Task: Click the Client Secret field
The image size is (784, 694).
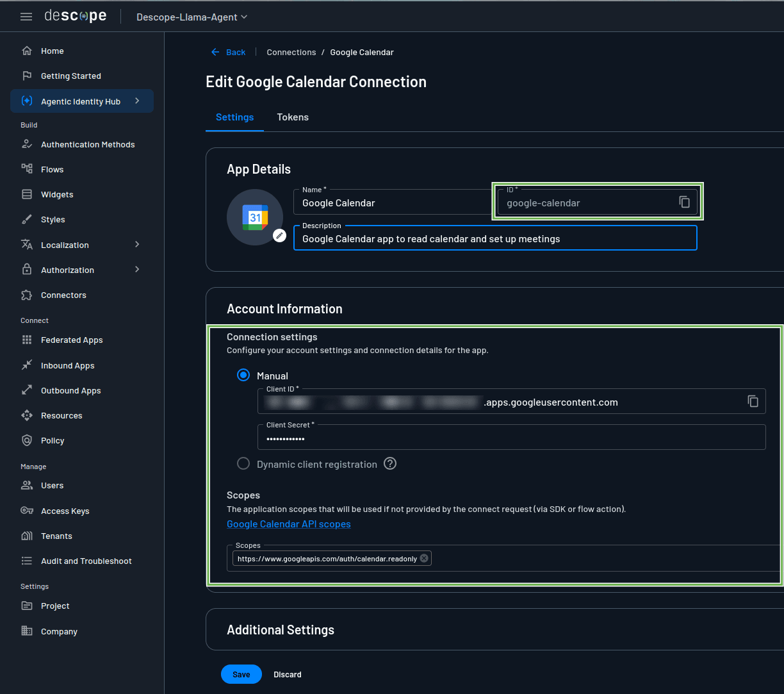Action: (512, 438)
